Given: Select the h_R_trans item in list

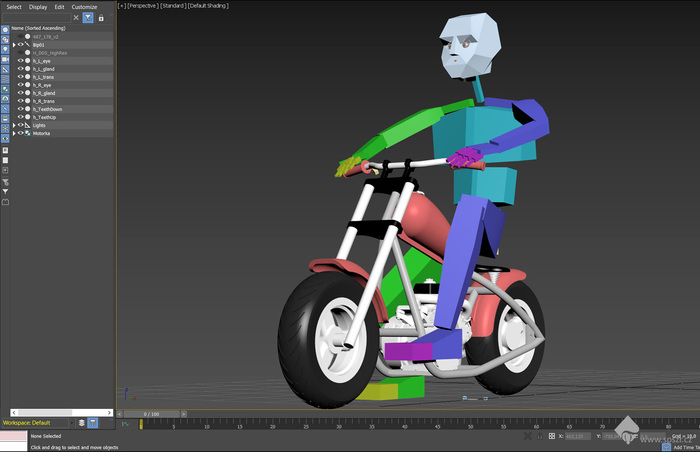Looking at the screenshot, I should pyautogui.click(x=43, y=101).
